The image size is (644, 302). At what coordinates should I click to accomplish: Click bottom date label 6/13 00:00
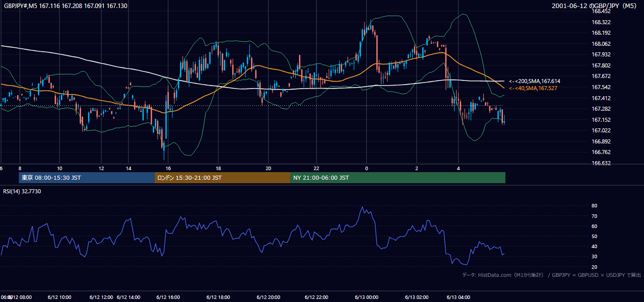367,297
